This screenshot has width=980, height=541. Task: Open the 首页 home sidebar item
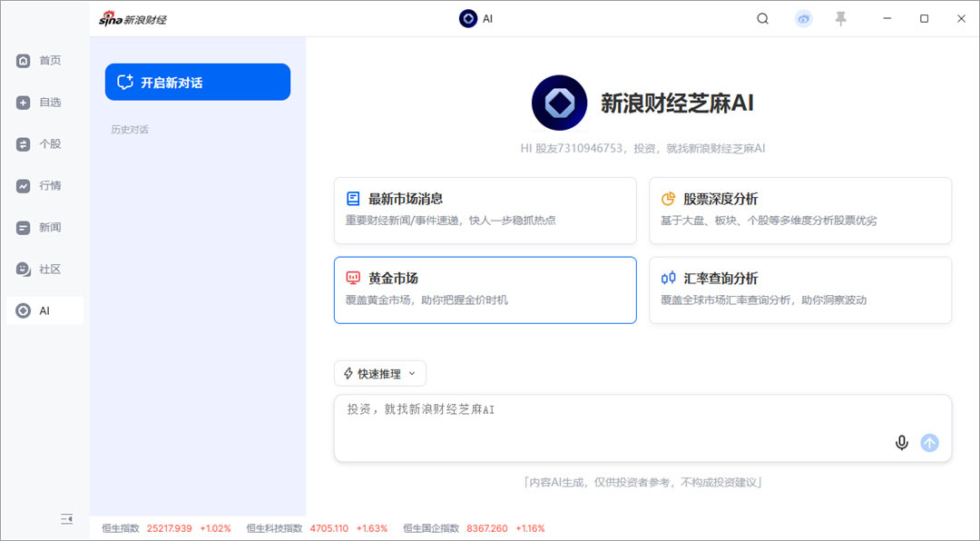pyautogui.click(x=44, y=61)
